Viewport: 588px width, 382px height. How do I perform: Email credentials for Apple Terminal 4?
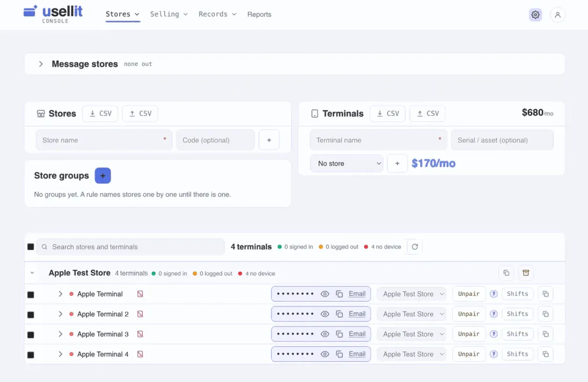tap(357, 354)
